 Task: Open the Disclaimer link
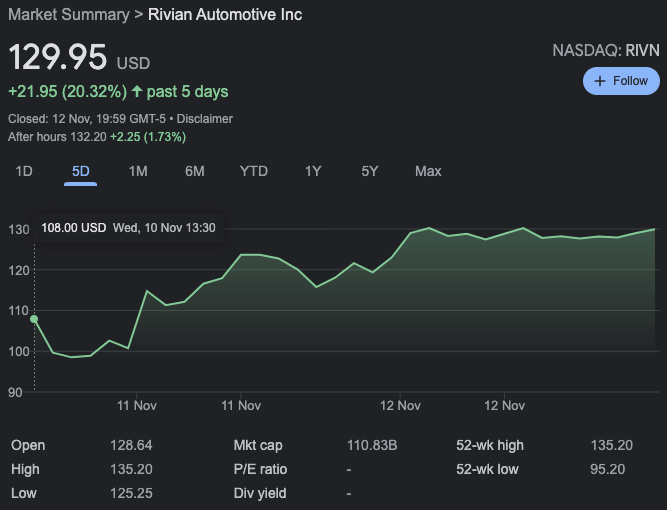click(206, 118)
